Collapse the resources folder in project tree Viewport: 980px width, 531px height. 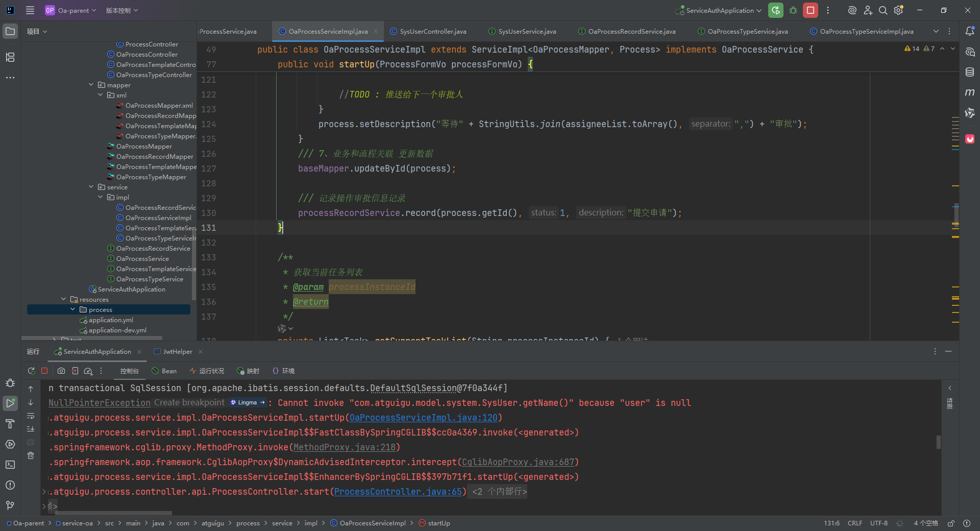pyautogui.click(x=64, y=299)
